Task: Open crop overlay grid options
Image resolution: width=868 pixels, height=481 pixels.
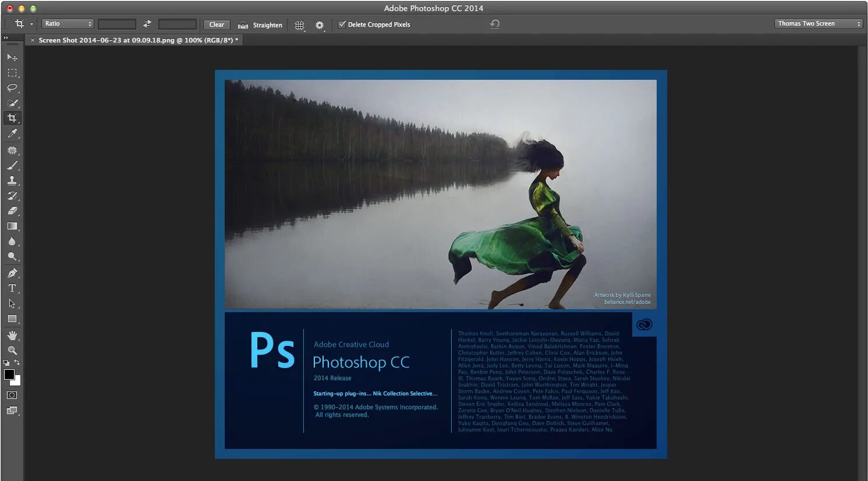Action: coord(300,25)
